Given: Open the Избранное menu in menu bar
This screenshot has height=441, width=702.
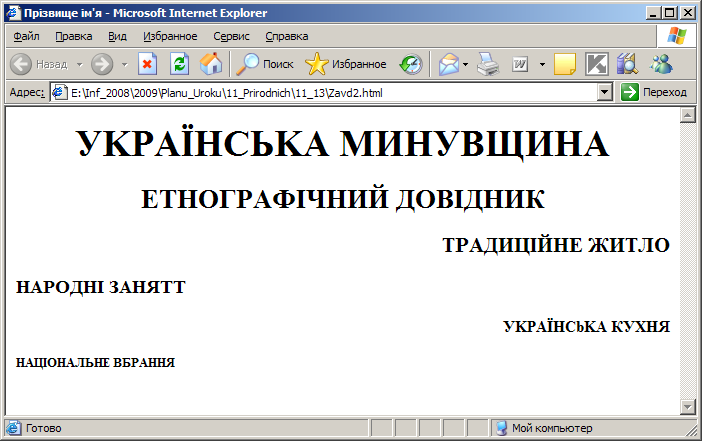Looking at the screenshot, I should click(x=170, y=36).
